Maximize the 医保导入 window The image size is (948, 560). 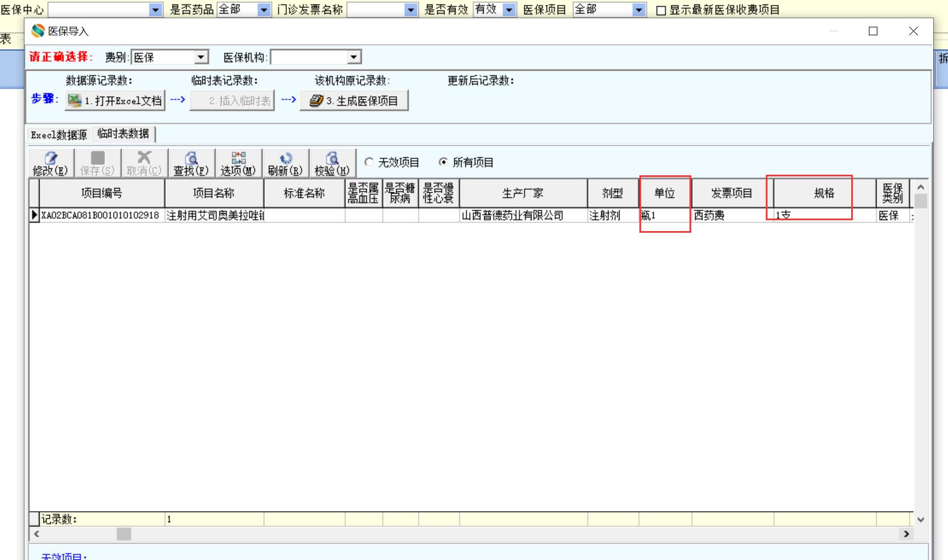point(873,31)
